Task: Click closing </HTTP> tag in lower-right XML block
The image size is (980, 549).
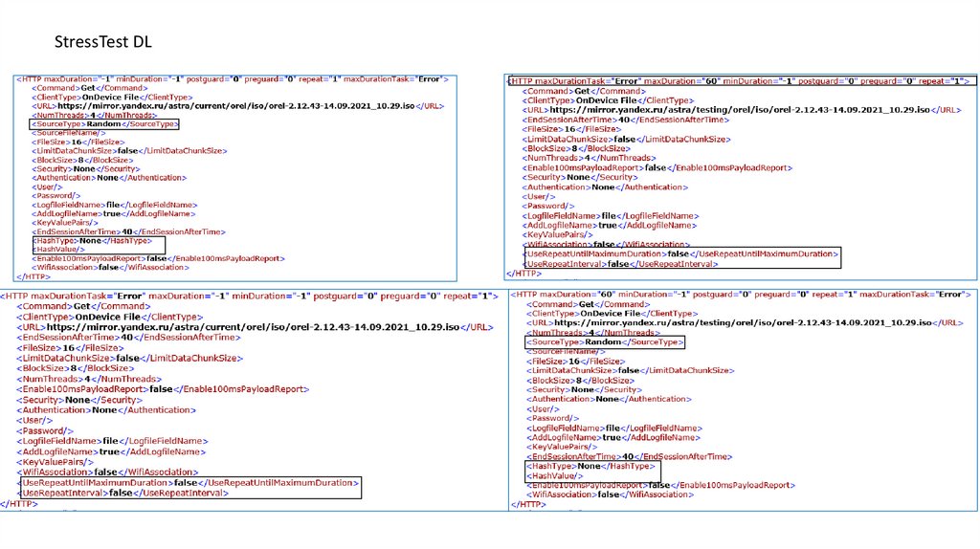Action: coord(528,505)
